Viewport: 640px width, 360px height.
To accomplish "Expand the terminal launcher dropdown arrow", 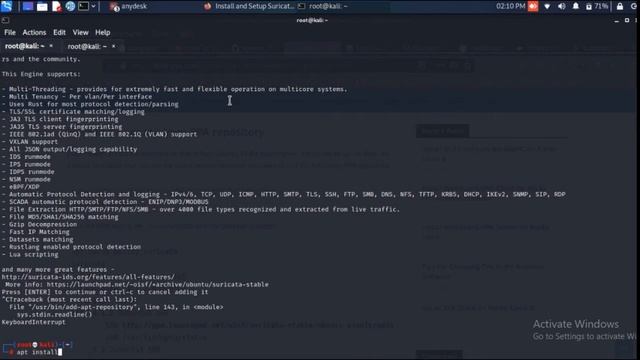I will click(93, 6).
